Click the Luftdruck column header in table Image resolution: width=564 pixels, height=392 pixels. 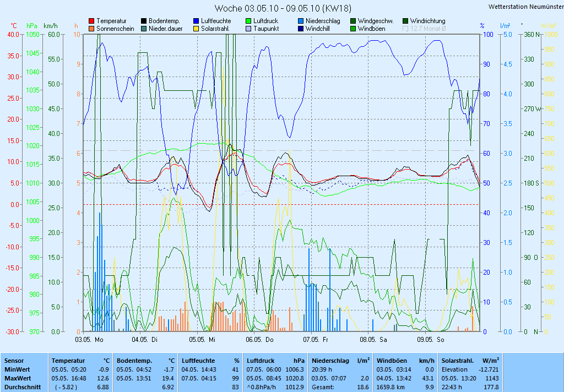(x=260, y=361)
